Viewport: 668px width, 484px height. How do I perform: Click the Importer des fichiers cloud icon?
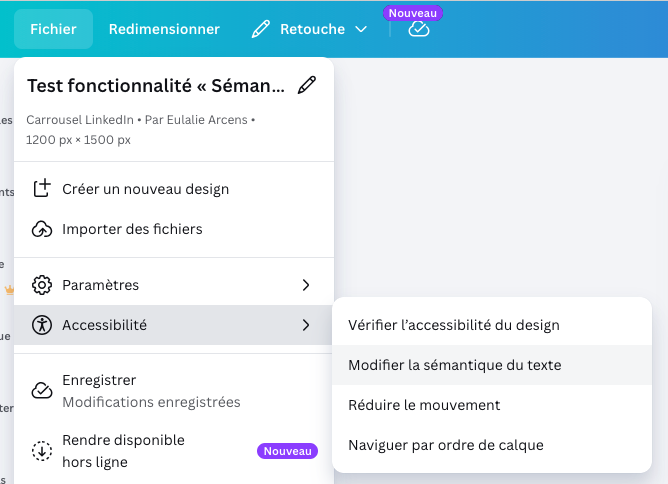42,229
